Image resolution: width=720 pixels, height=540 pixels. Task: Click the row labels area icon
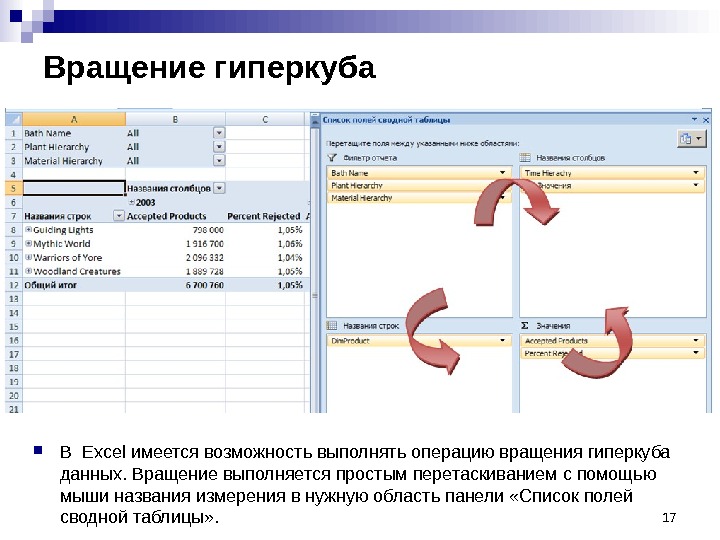(x=332, y=326)
